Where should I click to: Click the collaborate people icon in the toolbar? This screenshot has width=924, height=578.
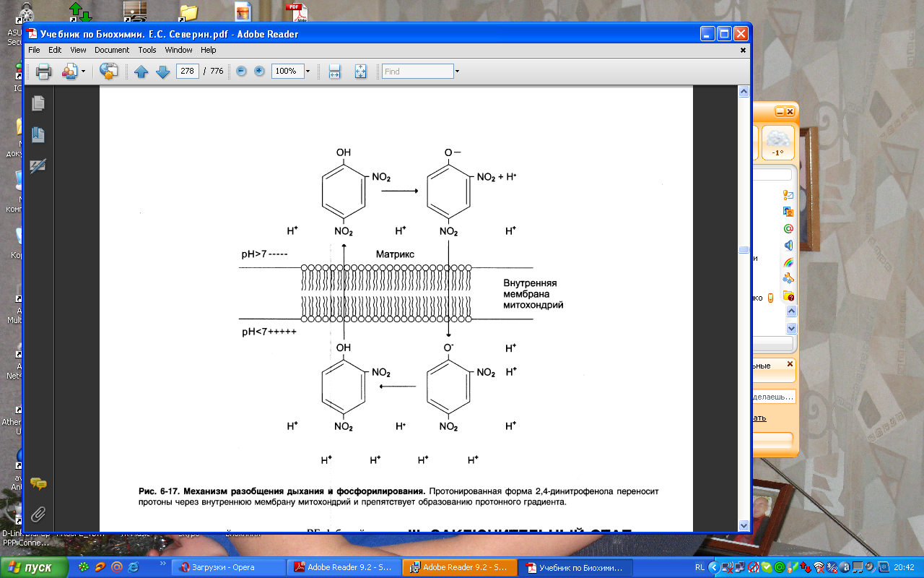69,71
